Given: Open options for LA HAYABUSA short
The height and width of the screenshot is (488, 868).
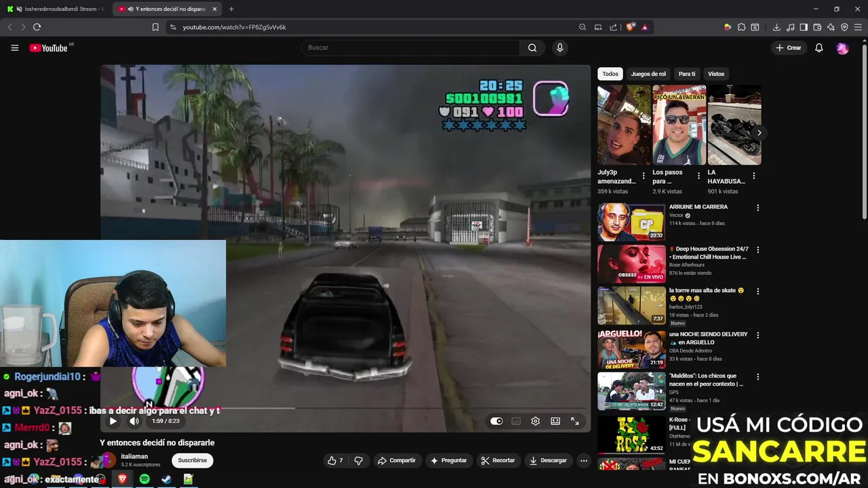Looking at the screenshot, I should click(753, 176).
